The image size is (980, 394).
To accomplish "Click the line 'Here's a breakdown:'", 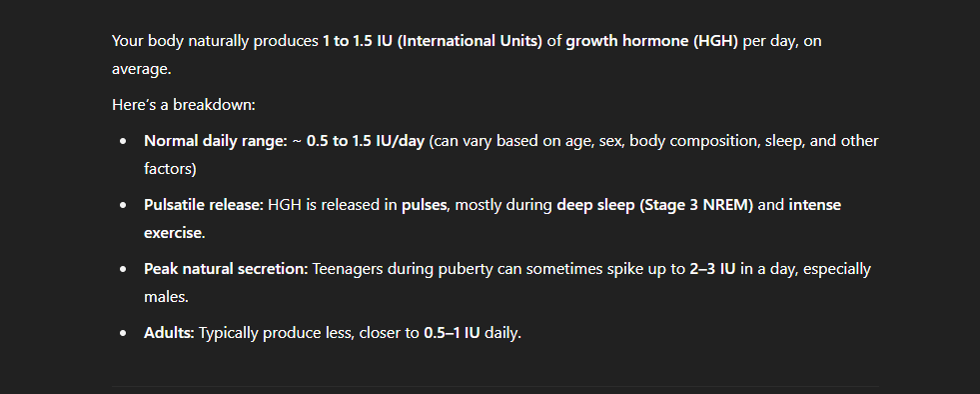I will [x=184, y=104].
